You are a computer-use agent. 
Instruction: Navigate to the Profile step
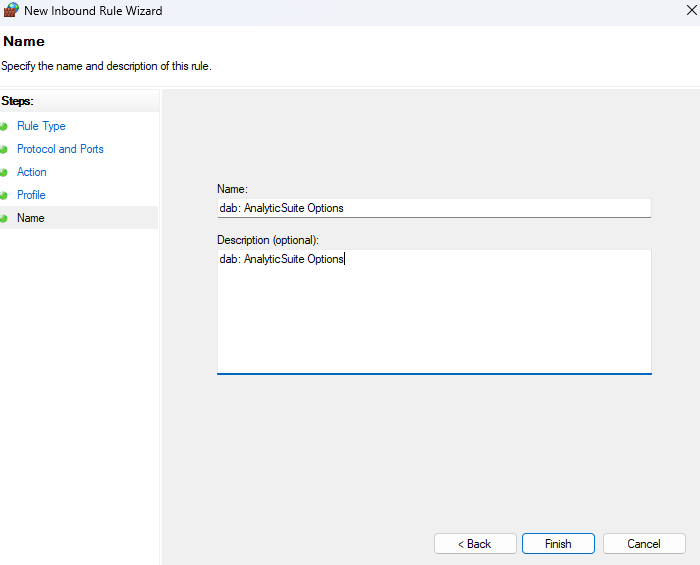click(x=31, y=195)
